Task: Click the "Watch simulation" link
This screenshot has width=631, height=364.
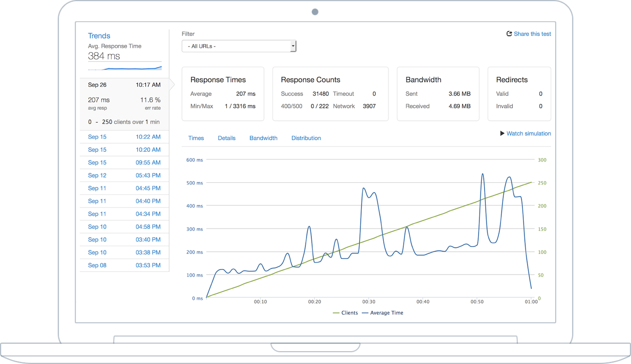Action: point(529,133)
